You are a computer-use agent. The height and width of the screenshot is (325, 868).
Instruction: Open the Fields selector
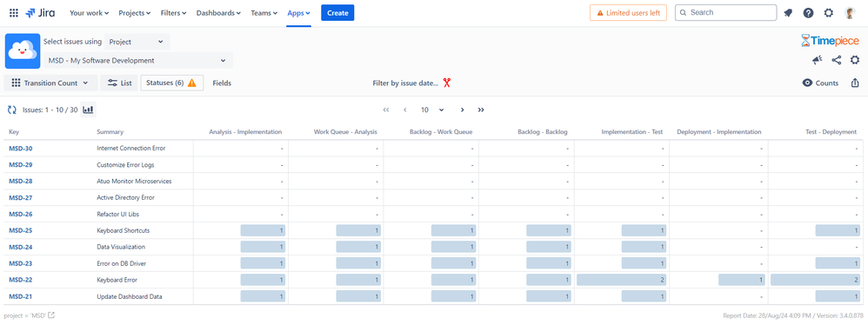point(222,83)
